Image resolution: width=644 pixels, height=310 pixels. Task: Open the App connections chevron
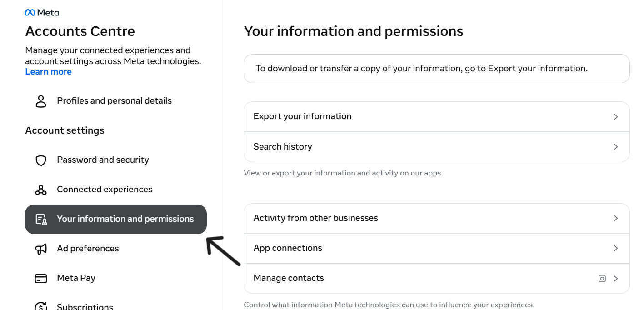click(616, 248)
